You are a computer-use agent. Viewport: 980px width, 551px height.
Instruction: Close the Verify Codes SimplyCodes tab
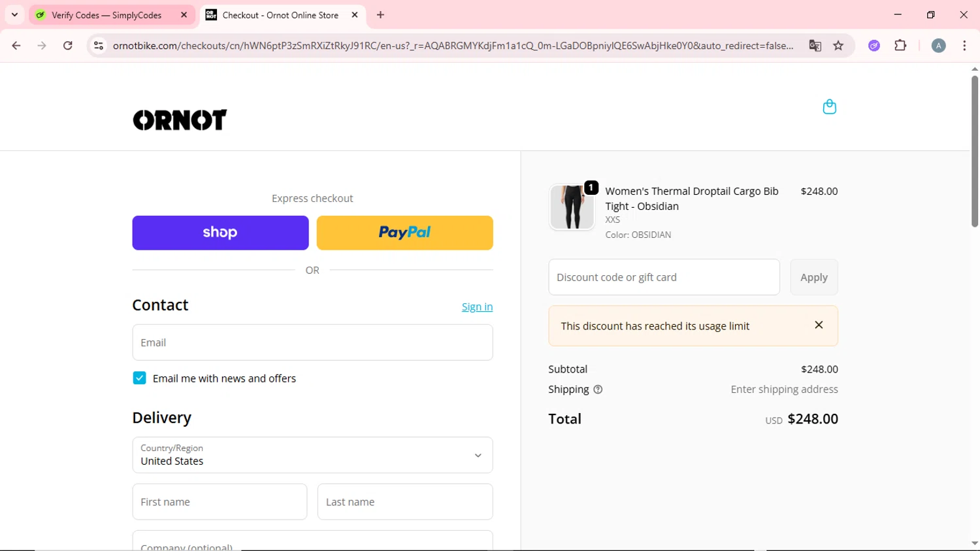184,15
